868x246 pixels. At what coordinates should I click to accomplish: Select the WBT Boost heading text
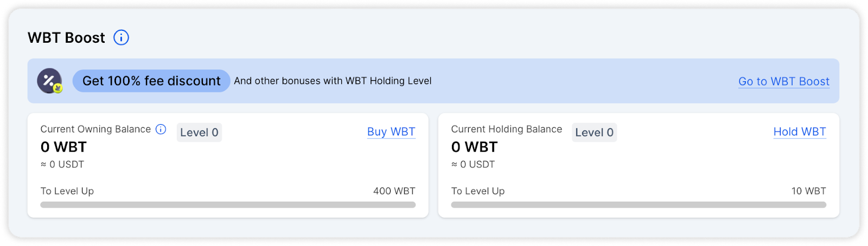tap(66, 37)
